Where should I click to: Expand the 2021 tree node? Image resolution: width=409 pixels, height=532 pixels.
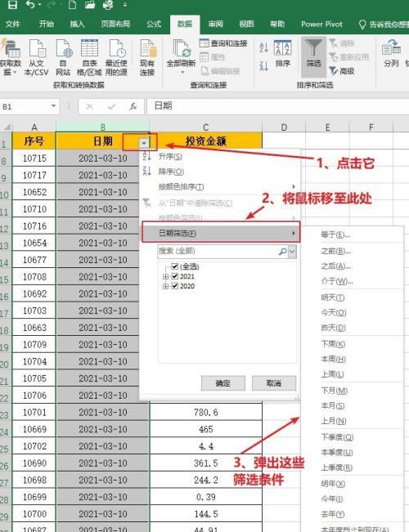[165, 276]
